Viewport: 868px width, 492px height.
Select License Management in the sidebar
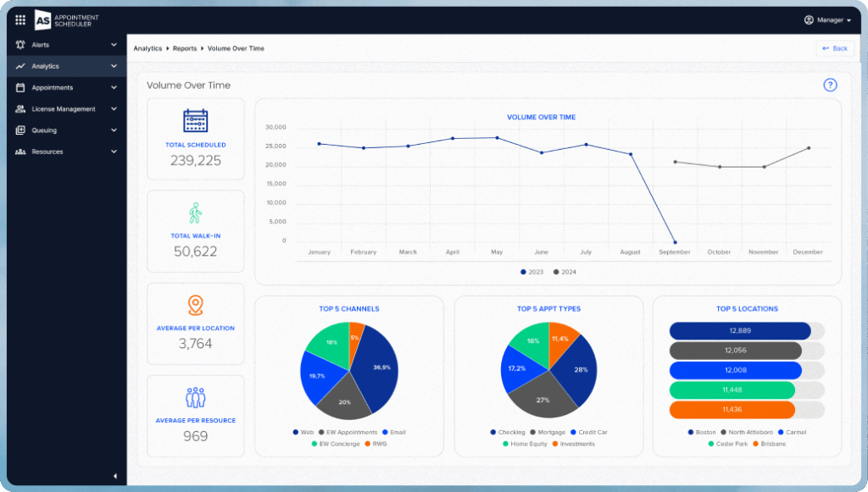pos(64,109)
